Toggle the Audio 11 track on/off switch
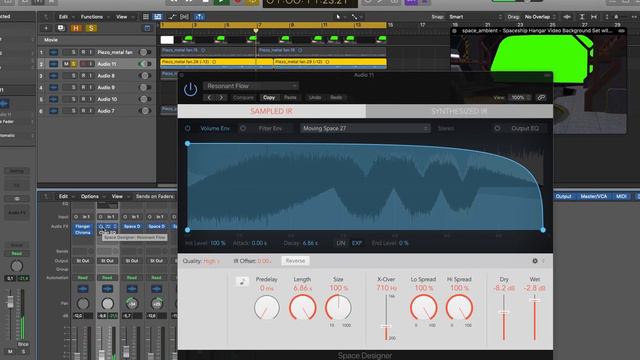 [144, 64]
